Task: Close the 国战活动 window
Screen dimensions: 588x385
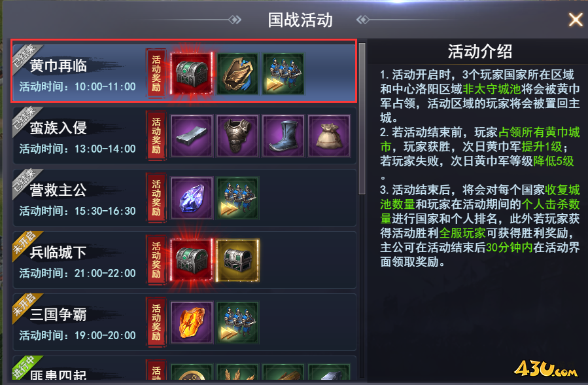Action: (x=576, y=20)
